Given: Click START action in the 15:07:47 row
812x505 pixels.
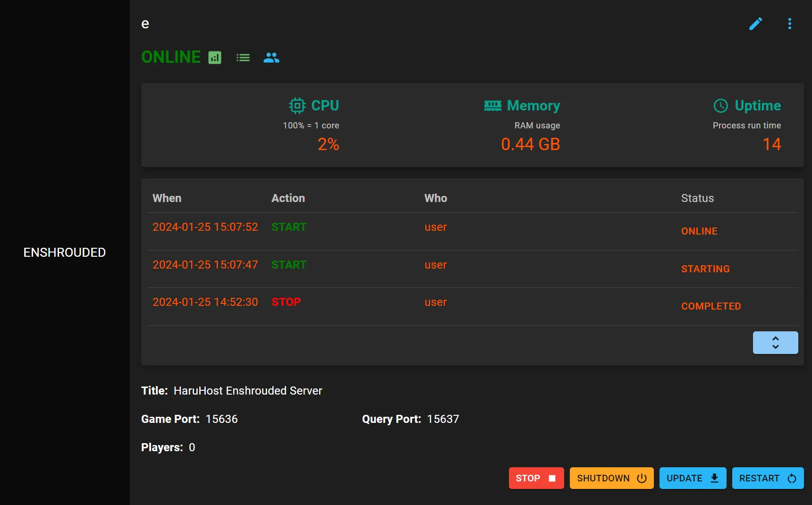Looking at the screenshot, I should [x=289, y=265].
